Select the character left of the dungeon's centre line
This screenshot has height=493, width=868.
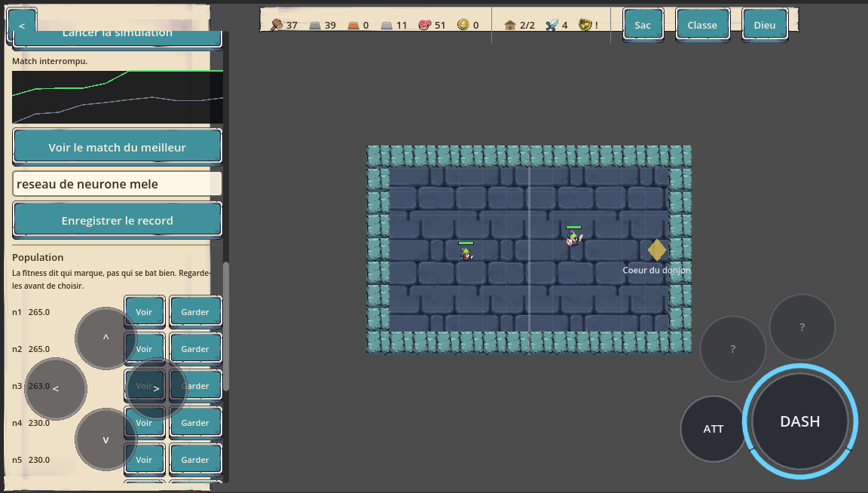coord(466,254)
